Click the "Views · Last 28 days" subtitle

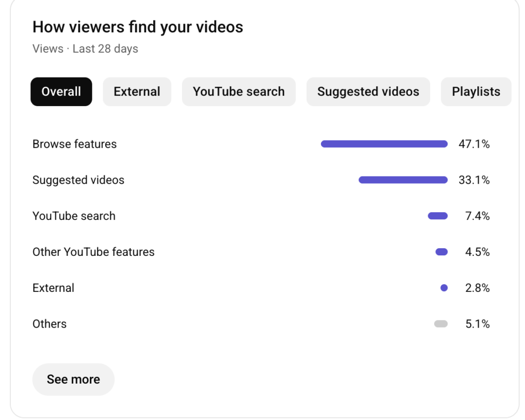[x=85, y=49]
